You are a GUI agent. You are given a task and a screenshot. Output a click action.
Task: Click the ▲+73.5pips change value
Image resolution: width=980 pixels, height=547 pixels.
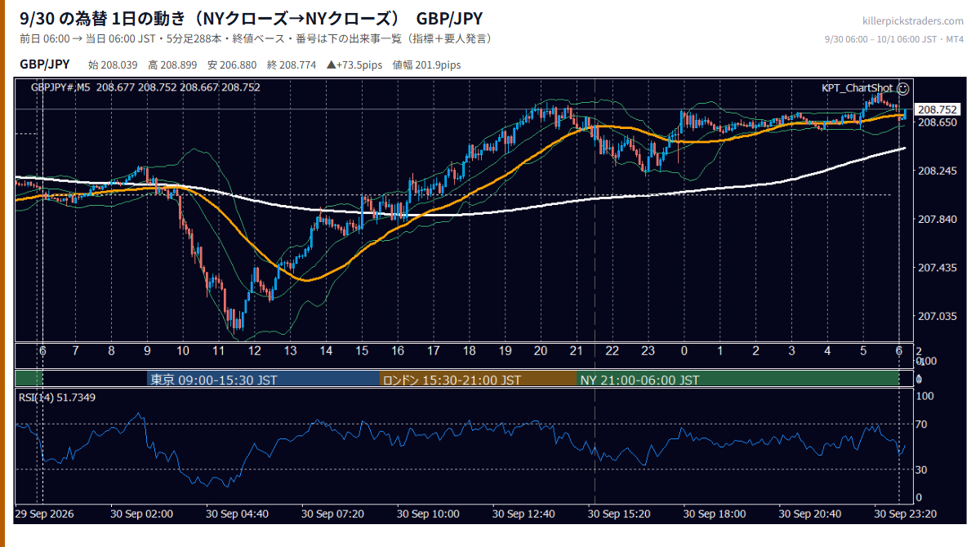(x=354, y=64)
